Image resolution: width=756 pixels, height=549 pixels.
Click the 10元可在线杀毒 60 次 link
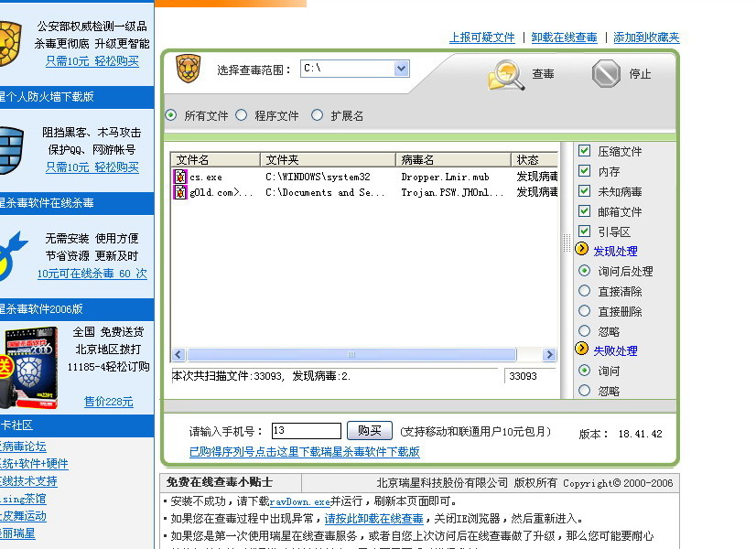click(92, 274)
